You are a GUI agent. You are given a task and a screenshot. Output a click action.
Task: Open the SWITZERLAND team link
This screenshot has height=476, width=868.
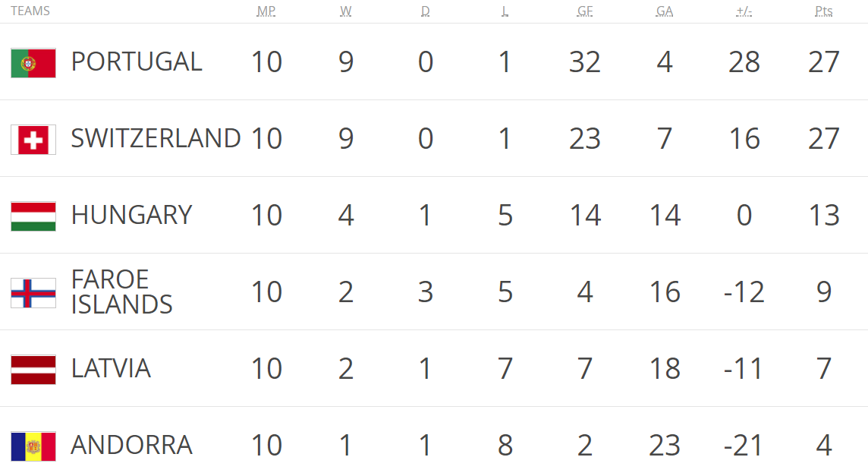point(156,138)
